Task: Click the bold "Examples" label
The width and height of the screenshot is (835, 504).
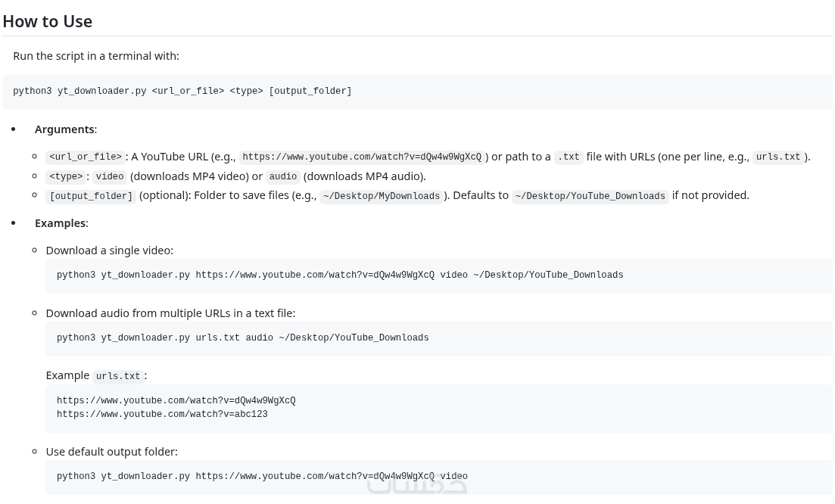Action: [60, 223]
